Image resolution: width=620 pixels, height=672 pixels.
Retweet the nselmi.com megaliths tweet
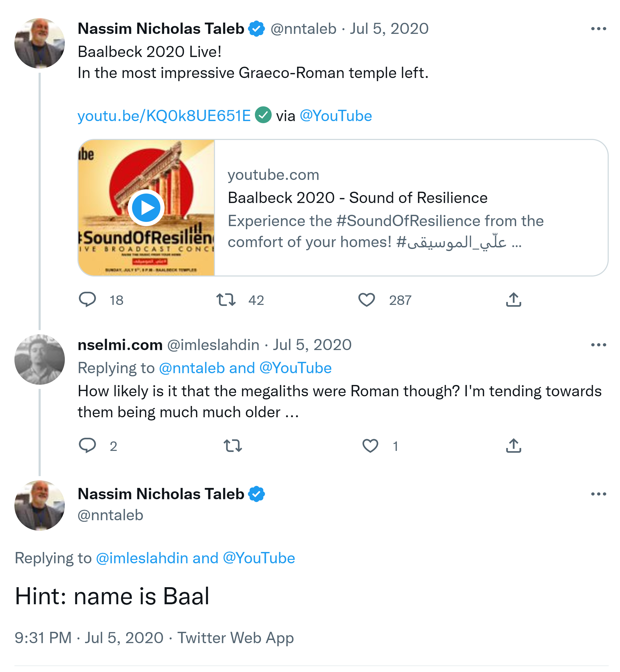233,445
